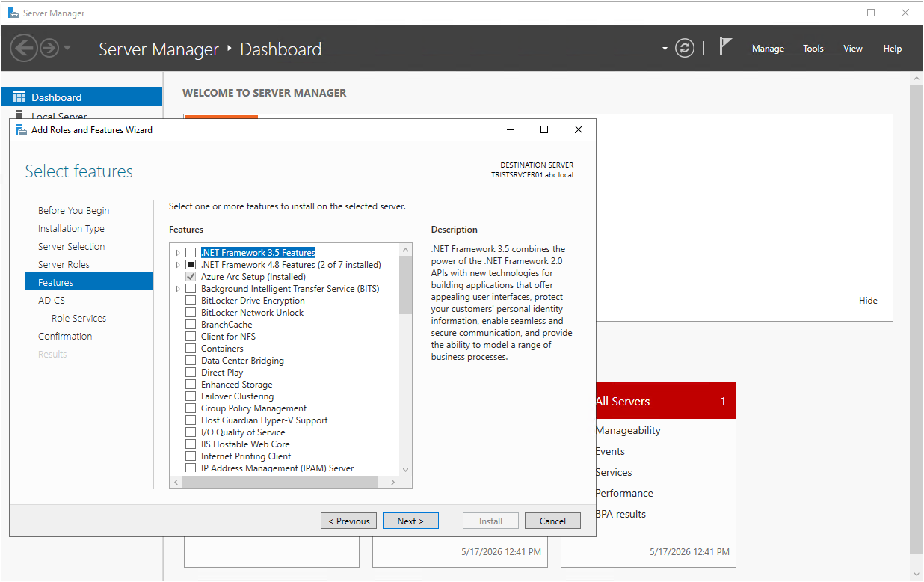Go to Installation Type step
The image size is (924, 582).
point(72,229)
